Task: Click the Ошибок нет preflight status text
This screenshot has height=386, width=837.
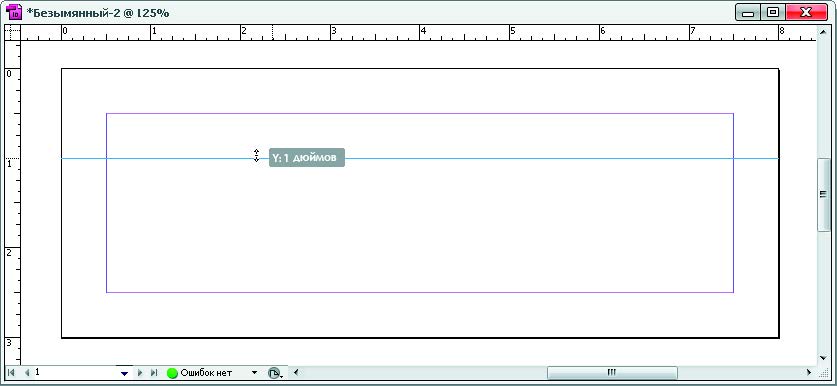Action: click(x=206, y=373)
